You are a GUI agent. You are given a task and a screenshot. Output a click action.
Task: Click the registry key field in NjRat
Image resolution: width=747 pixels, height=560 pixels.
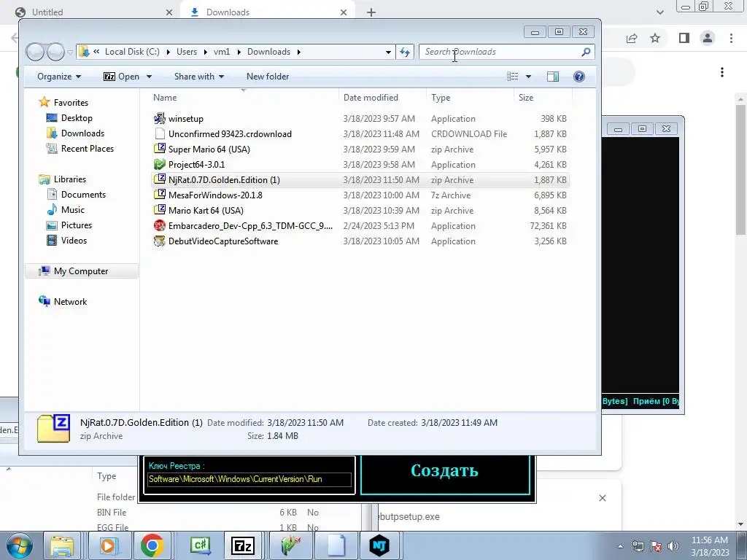point(249,479)
